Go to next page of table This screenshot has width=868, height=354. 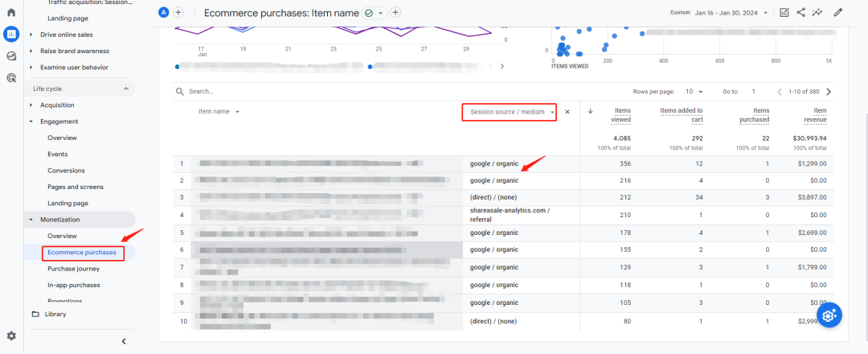829,92
